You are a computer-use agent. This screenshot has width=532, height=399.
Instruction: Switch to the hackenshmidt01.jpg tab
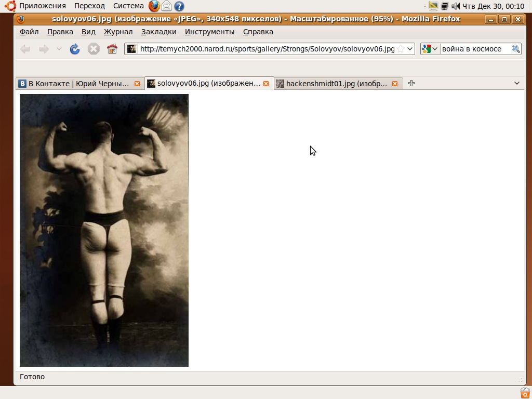[x=336, y=84]
